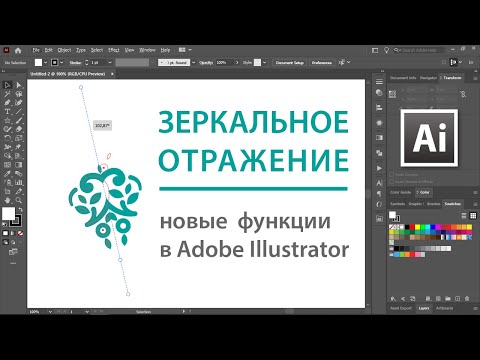Select the Hand tool

tap(8, 200)
